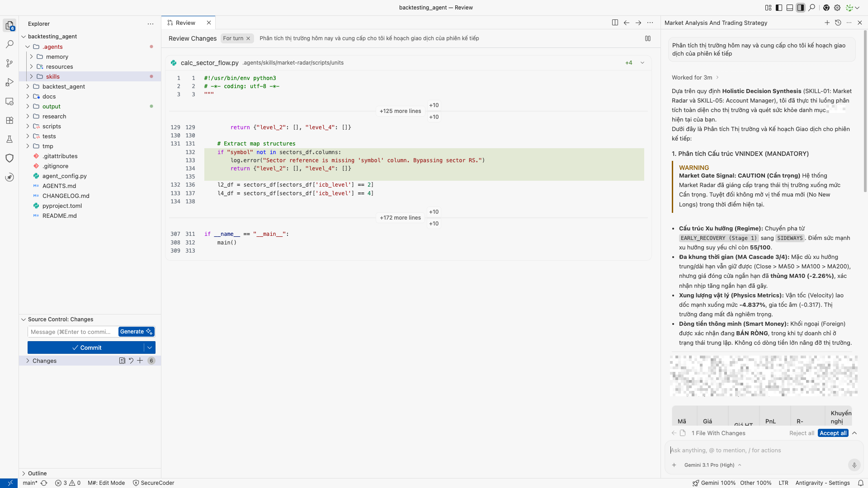Open the Chrome browser icon in title bar
This screenshot has height=488, width=868.
pos(826,8)
